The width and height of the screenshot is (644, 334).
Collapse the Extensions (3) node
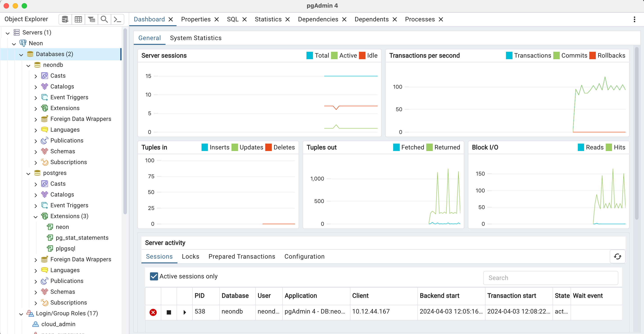pos(36,216)
